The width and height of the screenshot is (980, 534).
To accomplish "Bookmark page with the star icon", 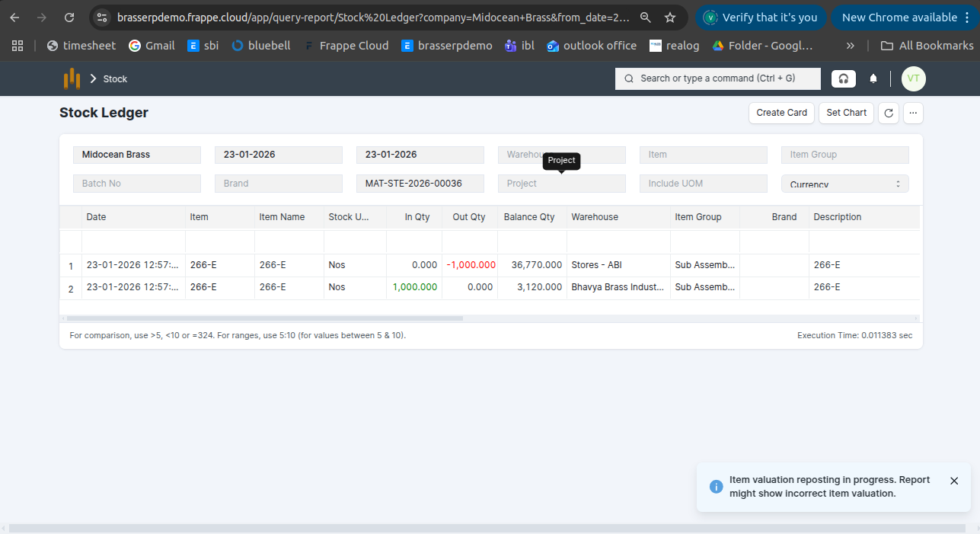I will pos(669,18).
